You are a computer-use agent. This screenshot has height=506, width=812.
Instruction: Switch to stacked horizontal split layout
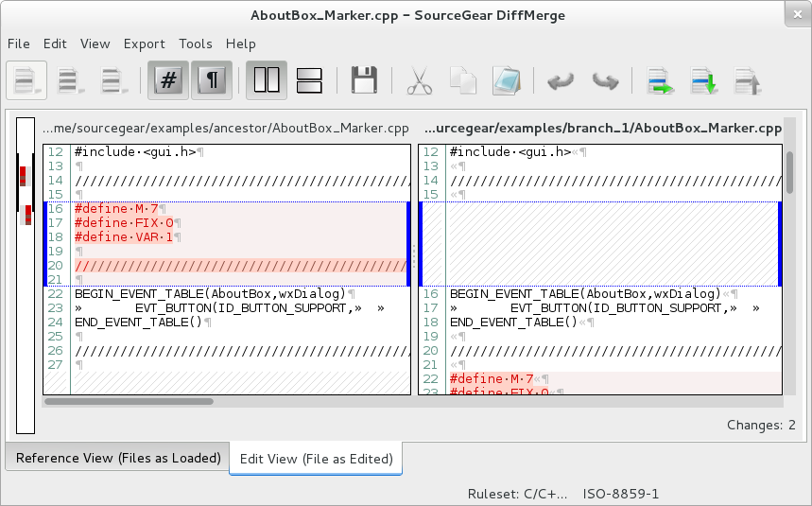tap(310, 81)
